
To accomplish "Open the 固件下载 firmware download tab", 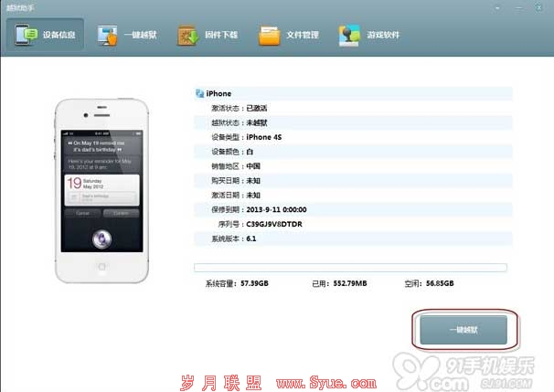I will tap(208, 35).
